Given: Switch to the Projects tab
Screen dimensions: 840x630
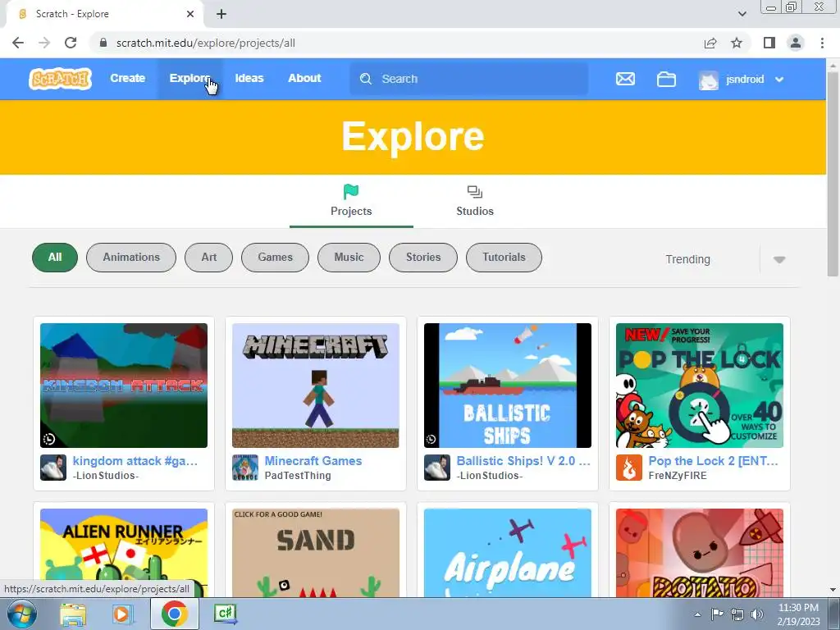Looking at the screenshot, I should [351, 202].
